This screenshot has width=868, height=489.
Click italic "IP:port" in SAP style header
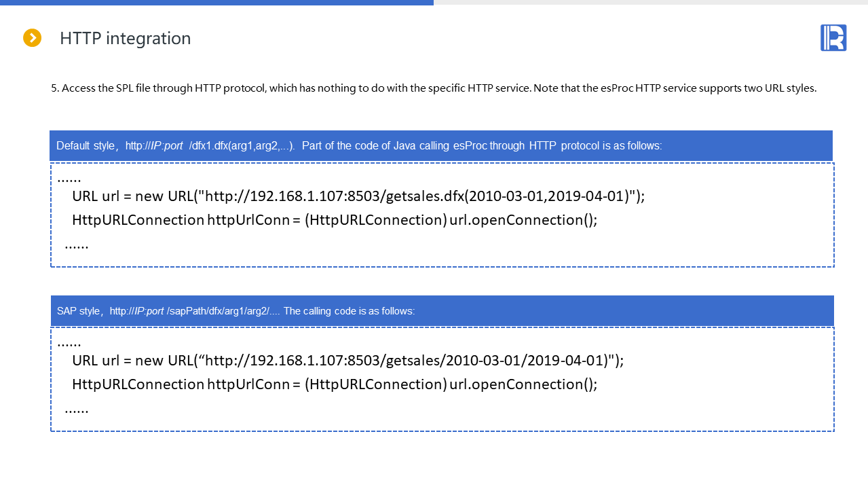tap(149, 311)
